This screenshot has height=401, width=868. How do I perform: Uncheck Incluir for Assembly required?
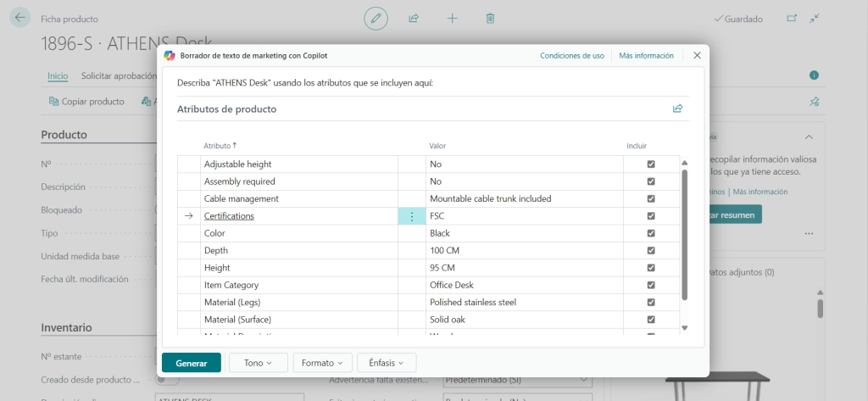pos(651,181)
